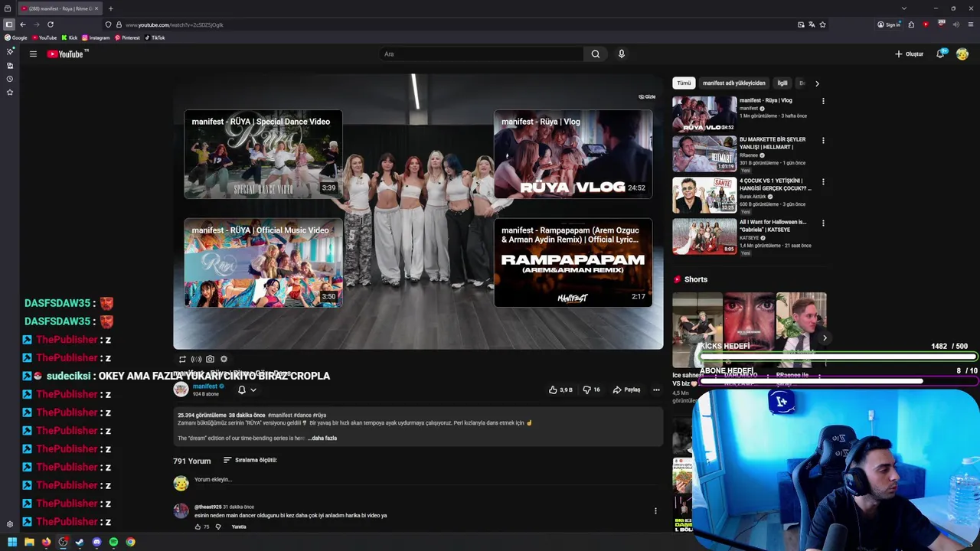Image resolution: width=980 pixels, height=551 pixels.
Task: Open sidebar manifest - Rüya | Vlog thumbnail
Action: [x=704, y=113]
